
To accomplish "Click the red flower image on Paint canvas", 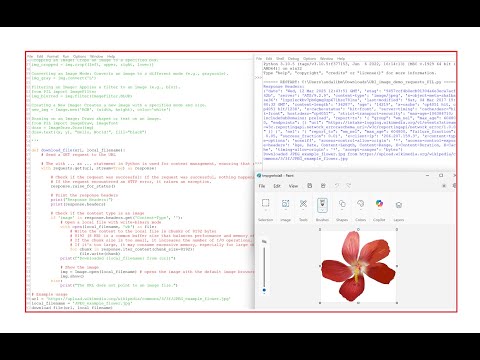I will coord(358,266).
